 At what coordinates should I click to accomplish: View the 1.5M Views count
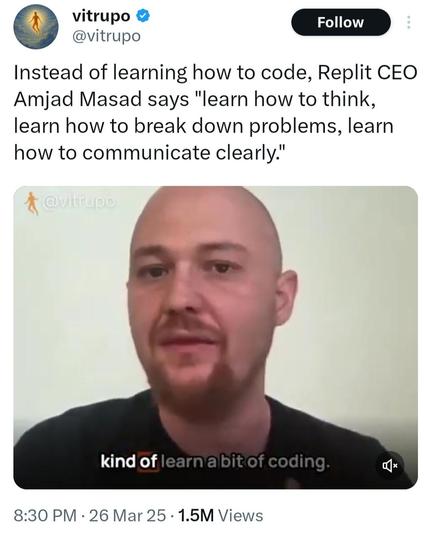[220, 515]
